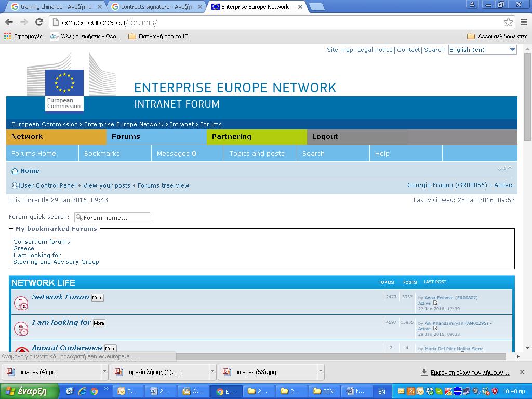Click the red shield security tray icon
Viewport: 532px width, 399px height.
[x=495, y=391]
